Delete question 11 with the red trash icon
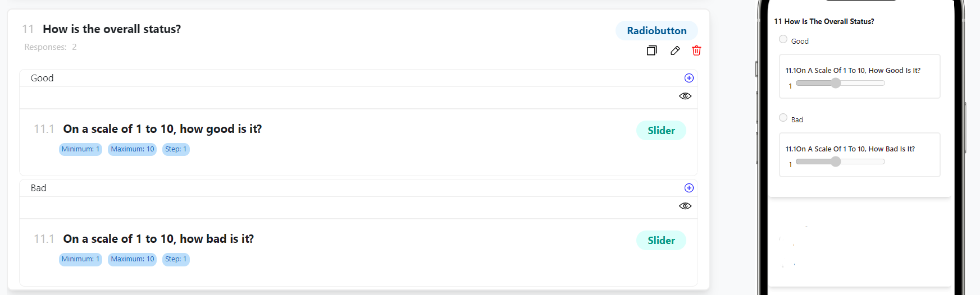The image size is (980, 295). point(696,50)
